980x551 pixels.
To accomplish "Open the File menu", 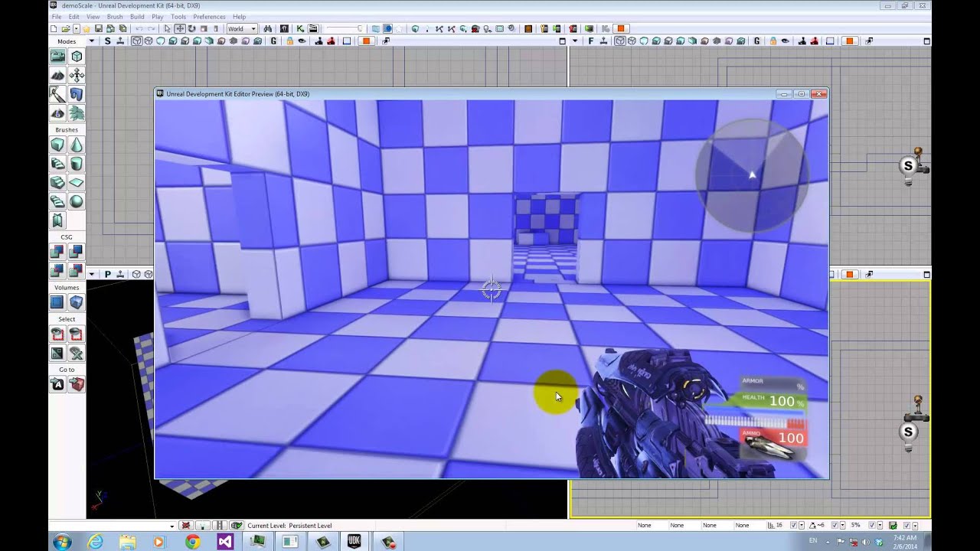I will [x=57, y=17].
